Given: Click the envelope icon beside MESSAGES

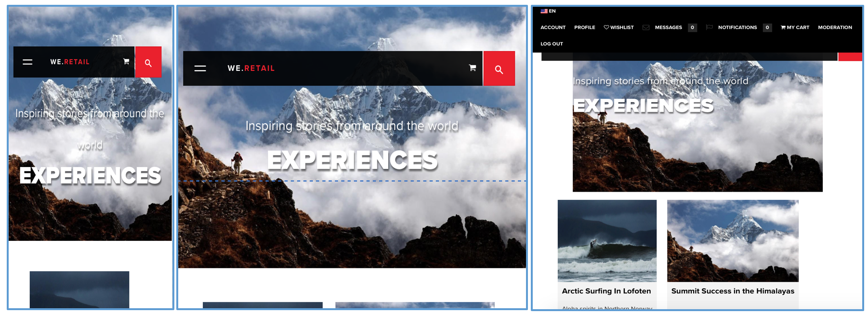Looking at the screenshot, I should coord(646,27).
